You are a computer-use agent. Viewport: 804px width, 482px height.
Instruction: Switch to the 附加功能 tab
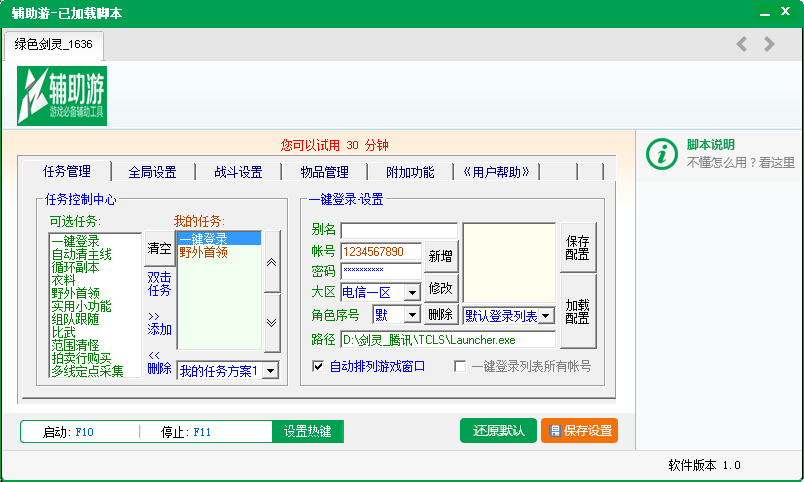click(410, 172)
